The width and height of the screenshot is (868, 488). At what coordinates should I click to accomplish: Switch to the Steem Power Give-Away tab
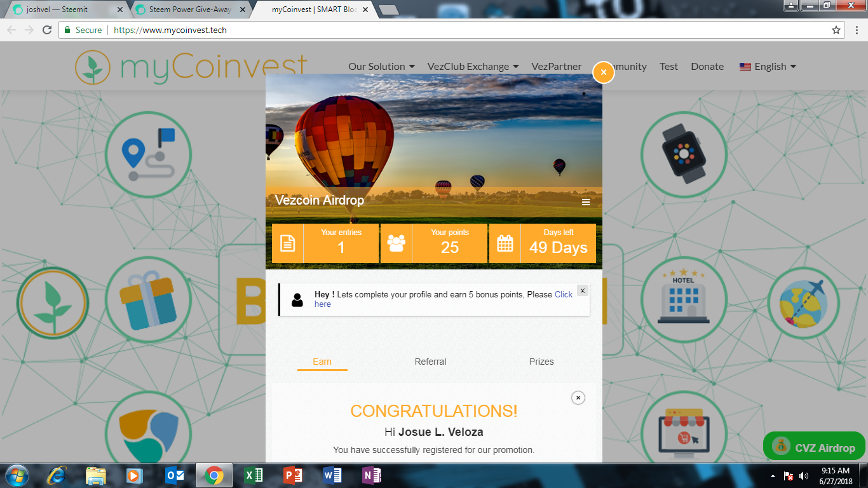[x=189, y=10]
